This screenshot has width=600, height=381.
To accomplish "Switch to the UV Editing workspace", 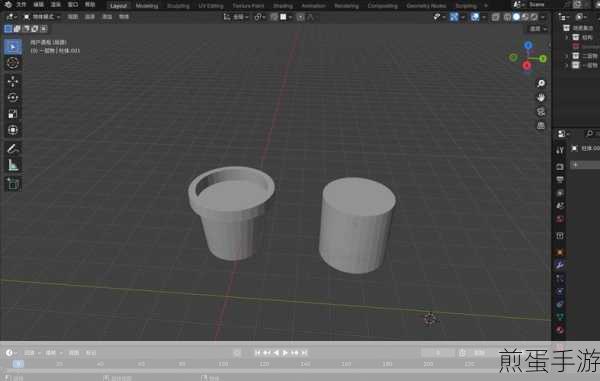I will (x=211, y=6).
